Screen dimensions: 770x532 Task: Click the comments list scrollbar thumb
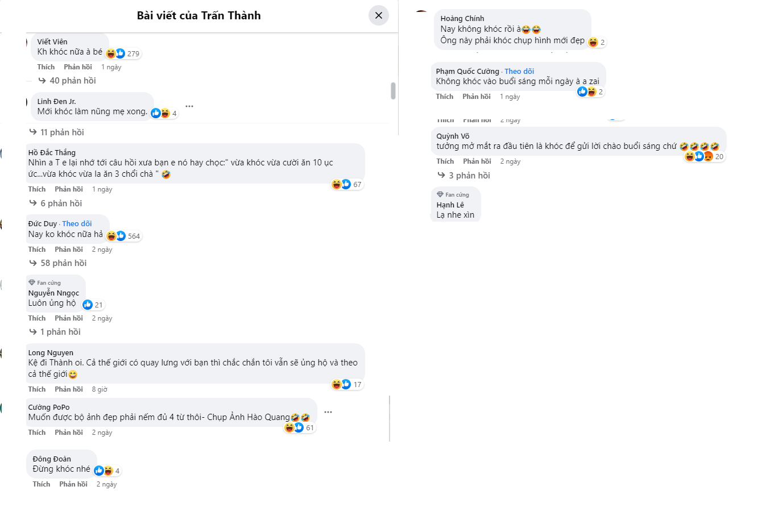(x=393, y=91)
